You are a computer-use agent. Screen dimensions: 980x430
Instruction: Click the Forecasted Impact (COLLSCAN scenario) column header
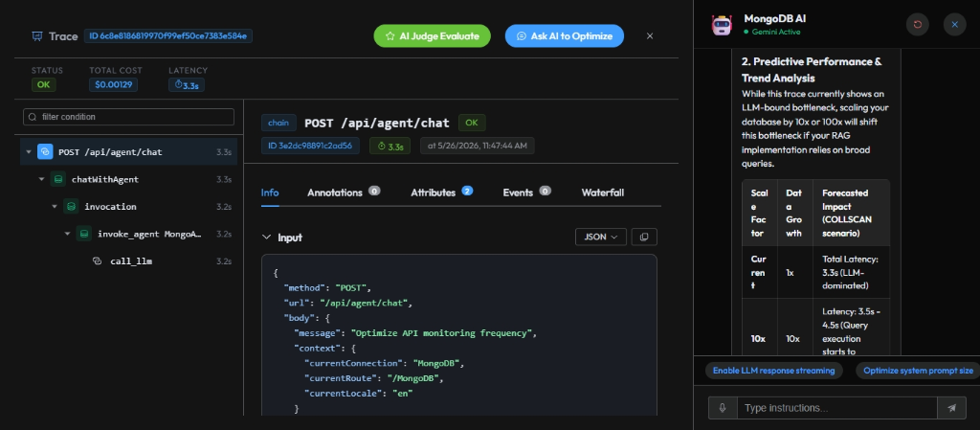851,214
